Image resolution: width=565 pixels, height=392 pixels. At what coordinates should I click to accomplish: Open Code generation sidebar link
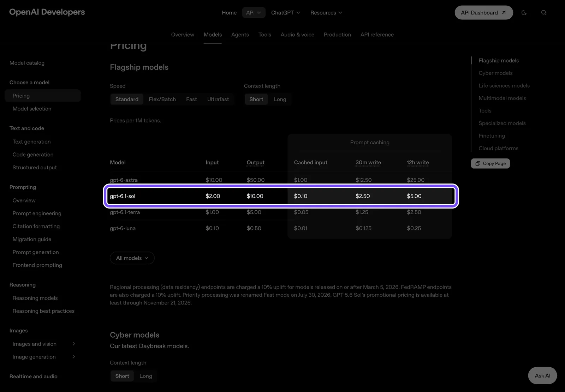(33, 155)
